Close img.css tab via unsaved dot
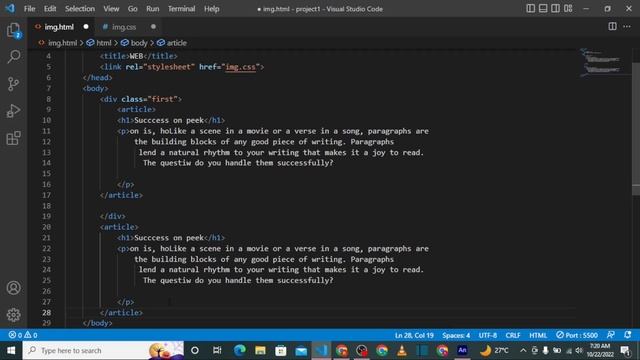The height and width of the screenshot is (360, 640). click(153, 27)
